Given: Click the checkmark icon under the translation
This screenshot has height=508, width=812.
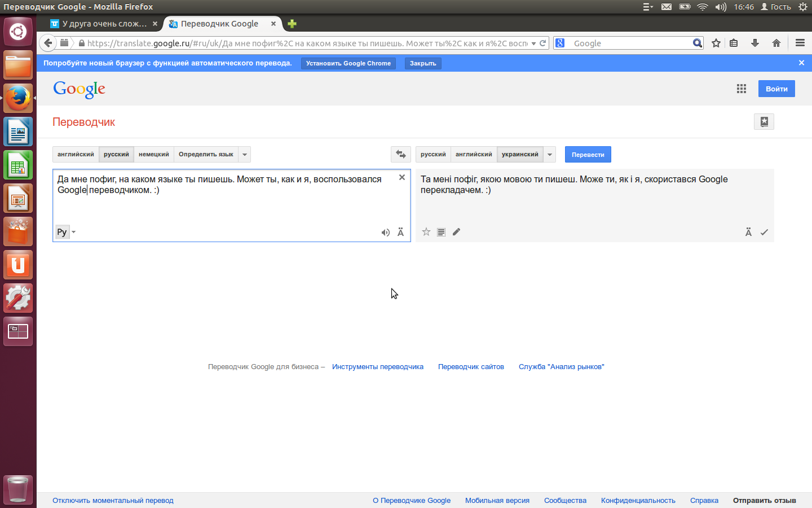Looking at the screenshot, I should (x=764, y=233).
